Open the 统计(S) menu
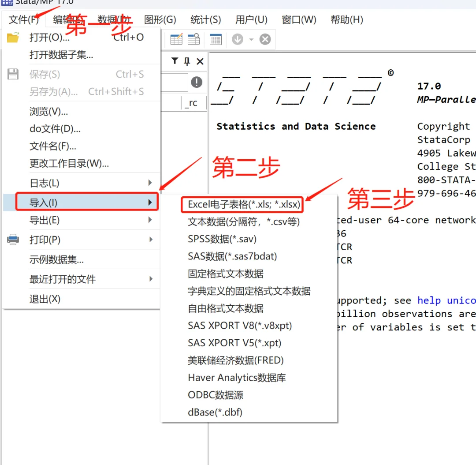Image resolution: width=476 pixels, height=465 pixels. tap(205, 20)
